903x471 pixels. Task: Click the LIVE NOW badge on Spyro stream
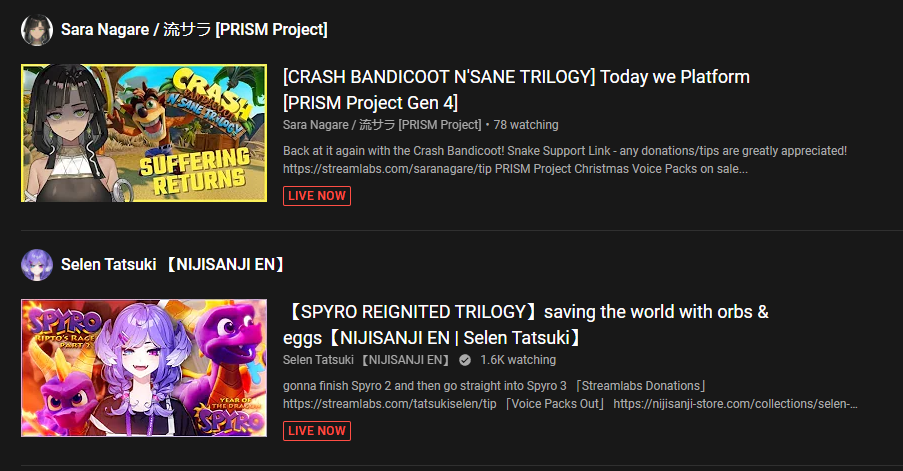317,431
